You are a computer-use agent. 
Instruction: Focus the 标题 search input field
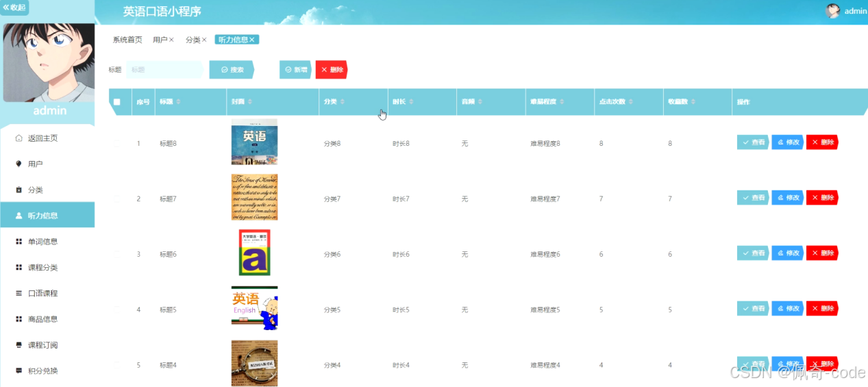click(164, 70)
